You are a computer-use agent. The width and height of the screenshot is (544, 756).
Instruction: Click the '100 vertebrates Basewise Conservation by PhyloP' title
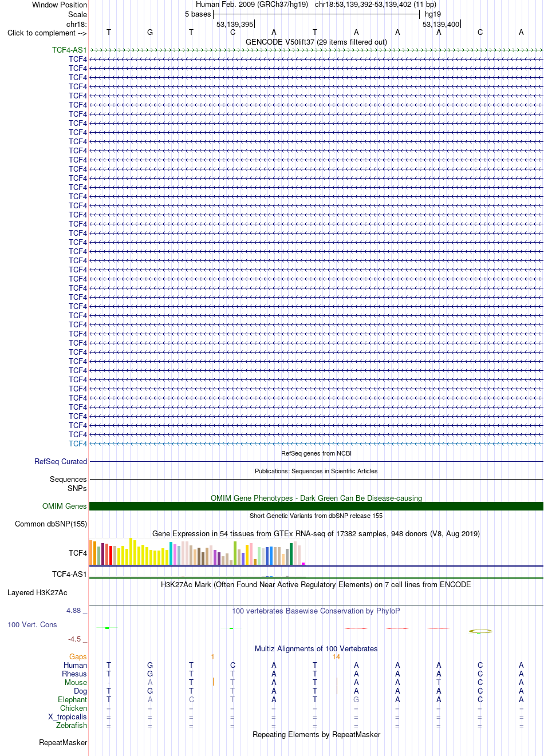[x=316, y=611]
